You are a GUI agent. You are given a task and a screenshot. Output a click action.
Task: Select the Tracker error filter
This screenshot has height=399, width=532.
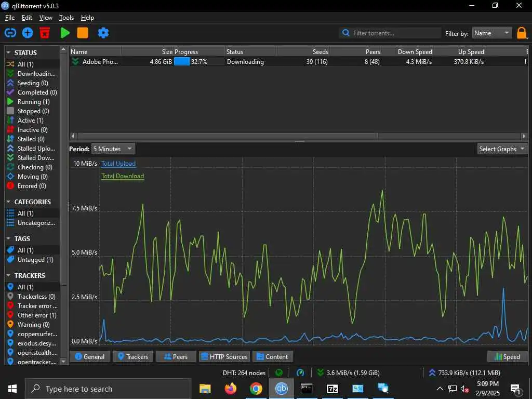pos(33,306)
